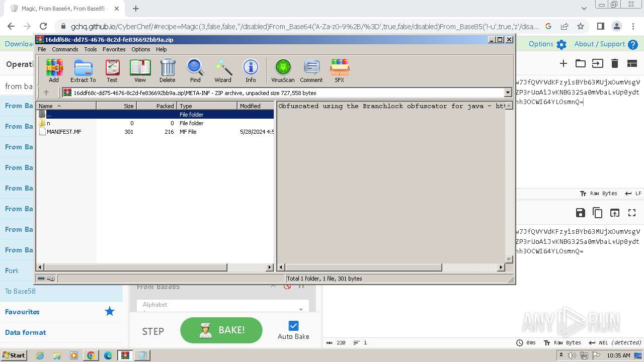
Task: Start VirusScan on the archive
Action: pos(283,70)
